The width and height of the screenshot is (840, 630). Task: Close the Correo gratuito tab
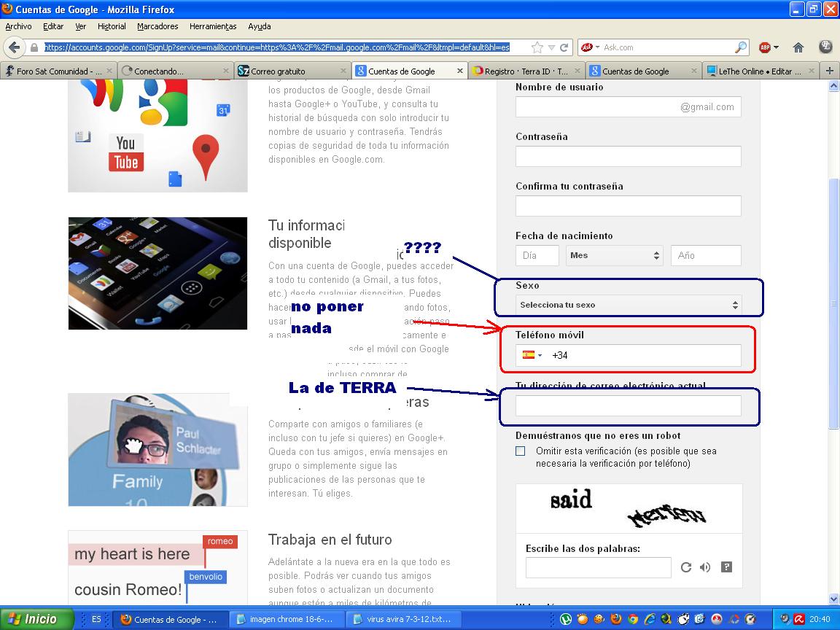click(x=343, y=71)
